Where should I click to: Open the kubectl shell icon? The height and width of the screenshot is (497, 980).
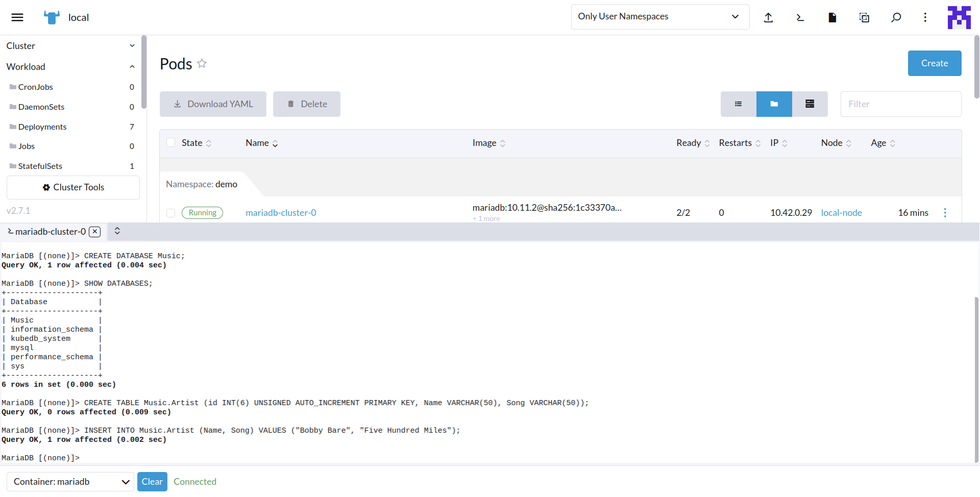click(x=800, y=17)
